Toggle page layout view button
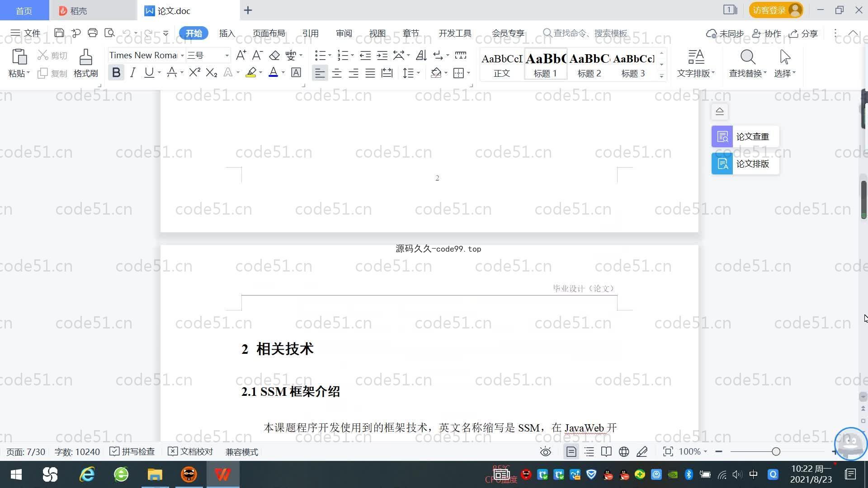The width and height of the screenshot is (868, 488). [571, 451]
